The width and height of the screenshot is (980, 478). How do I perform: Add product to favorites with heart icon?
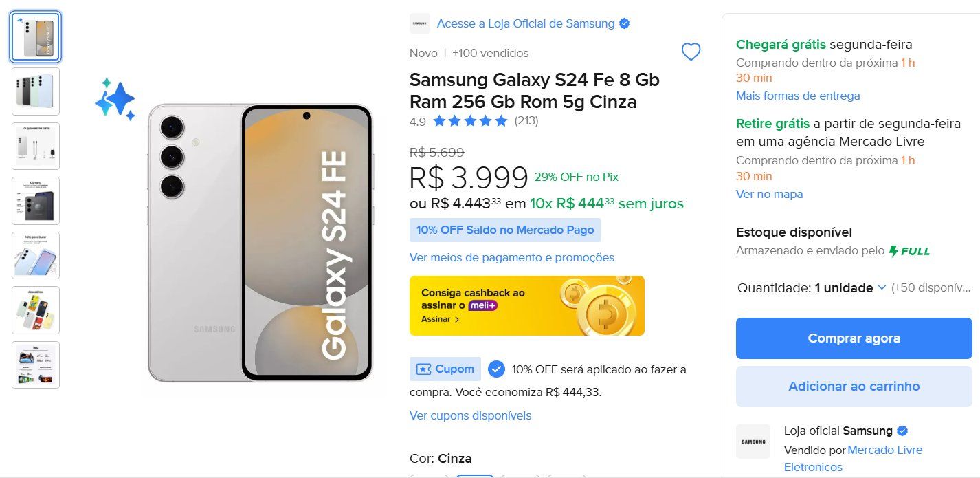pyautogui.click(x=691, y=52)
